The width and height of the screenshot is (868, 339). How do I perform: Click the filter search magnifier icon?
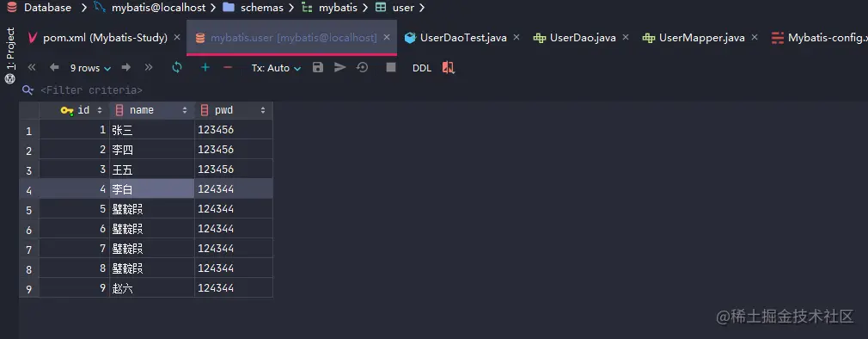tap(28, 89)
